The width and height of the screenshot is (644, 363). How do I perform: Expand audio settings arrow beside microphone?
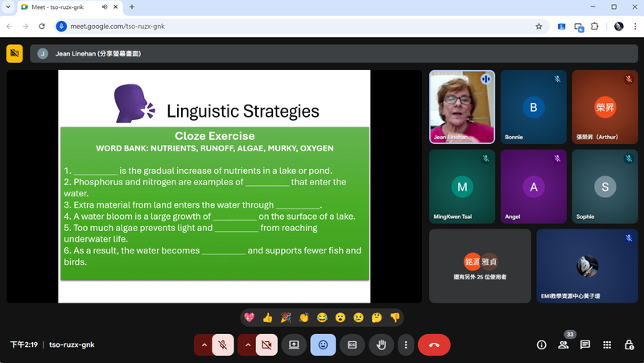pyautogui.click(x=204, y=344)
